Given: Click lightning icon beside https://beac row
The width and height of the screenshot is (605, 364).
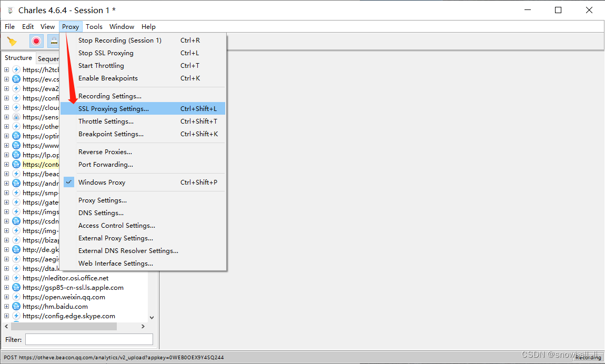Looking at the screenshot, I should [16, 174].
